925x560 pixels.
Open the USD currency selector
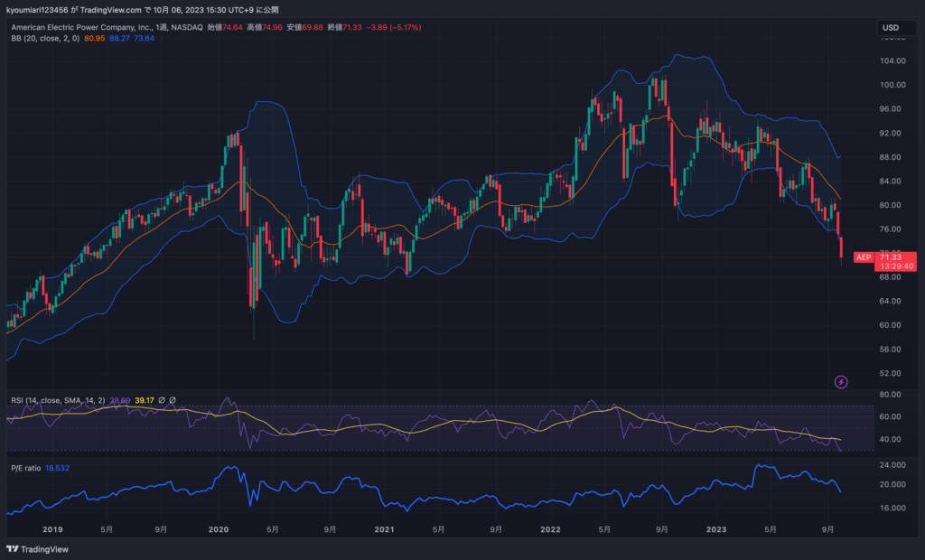click(896, 28)
